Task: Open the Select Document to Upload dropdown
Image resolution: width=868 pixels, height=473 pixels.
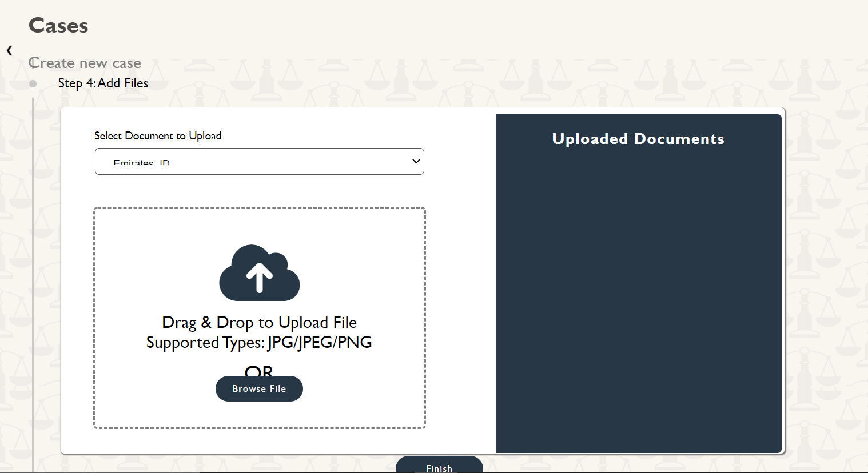Action: pos(259,161)
